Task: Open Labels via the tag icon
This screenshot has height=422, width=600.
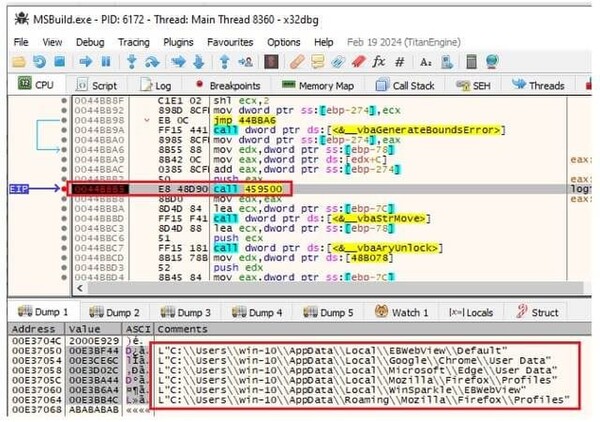Action: pyautogui.click(x=338, y=62)
